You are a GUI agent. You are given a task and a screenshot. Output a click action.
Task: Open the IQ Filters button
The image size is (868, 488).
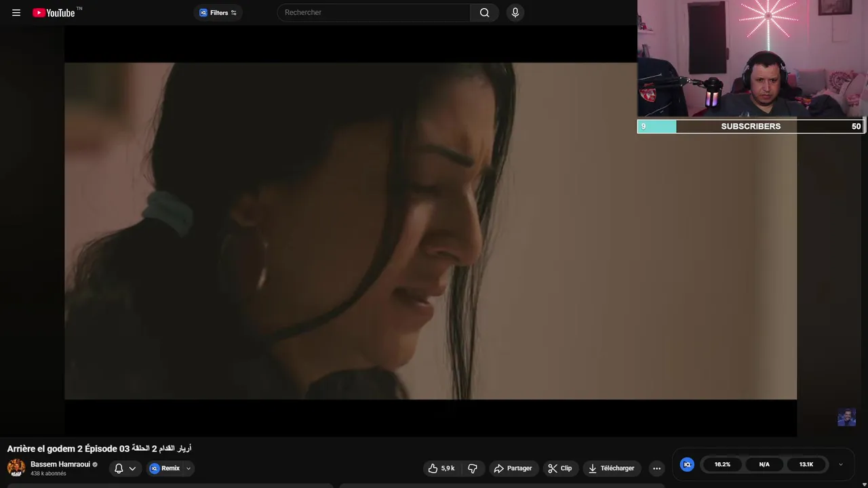coord(218,12)
